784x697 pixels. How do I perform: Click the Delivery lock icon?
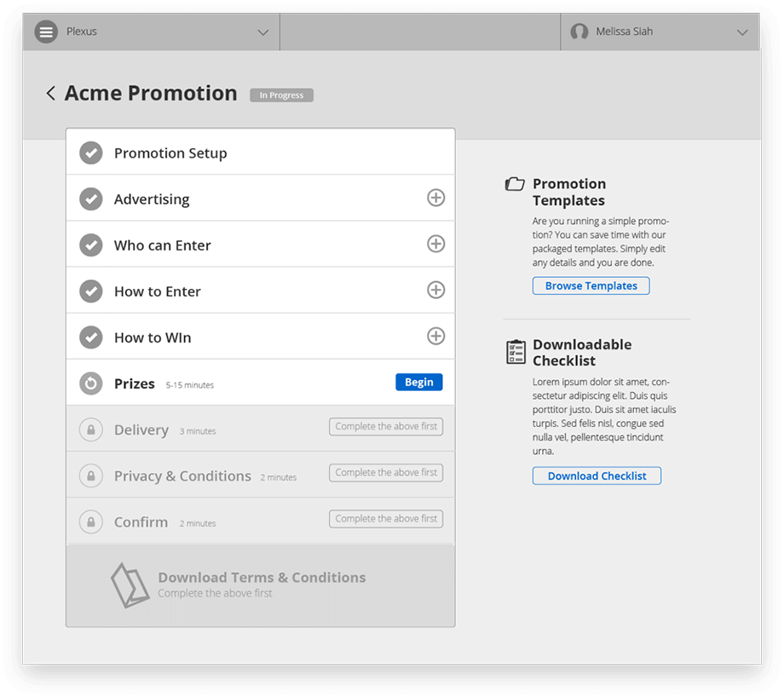pos(91,429)
